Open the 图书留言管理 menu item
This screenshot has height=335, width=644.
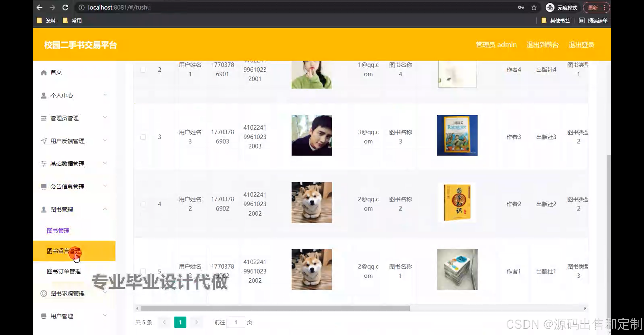[x=64, y=251]
